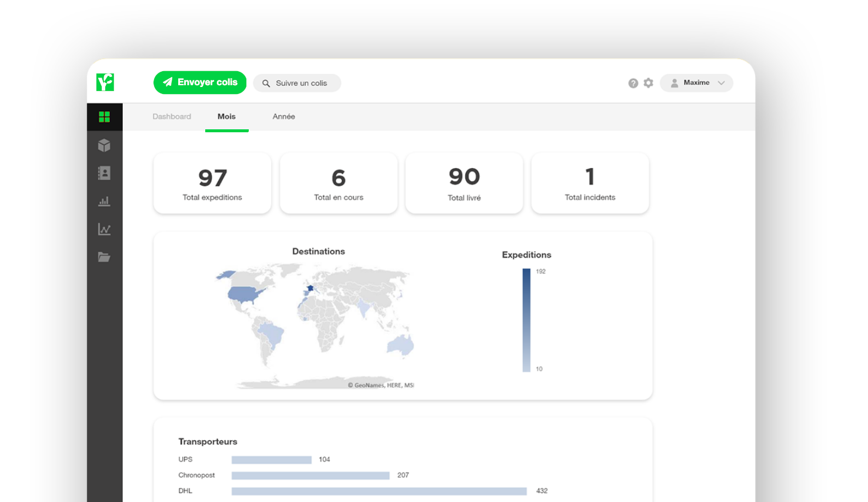Click the user avatar icon beside Maxime
This screenshot has width=868, height=502.
tap(675, 83)
